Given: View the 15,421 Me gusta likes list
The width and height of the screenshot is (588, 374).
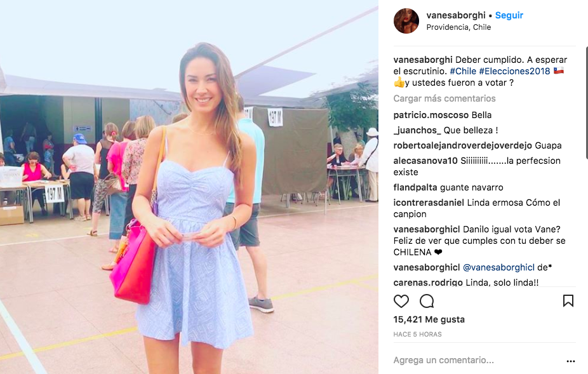Looking at the screenshot, I should point(429,319).
